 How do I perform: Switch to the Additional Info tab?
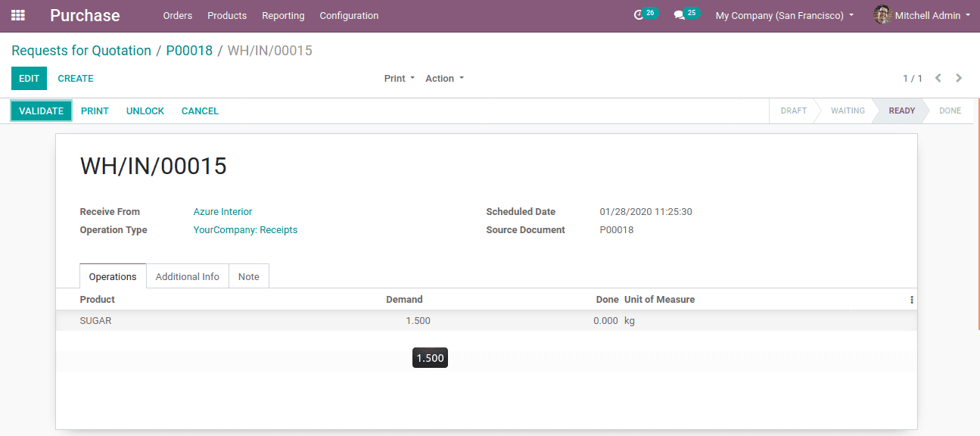(188, 276)
